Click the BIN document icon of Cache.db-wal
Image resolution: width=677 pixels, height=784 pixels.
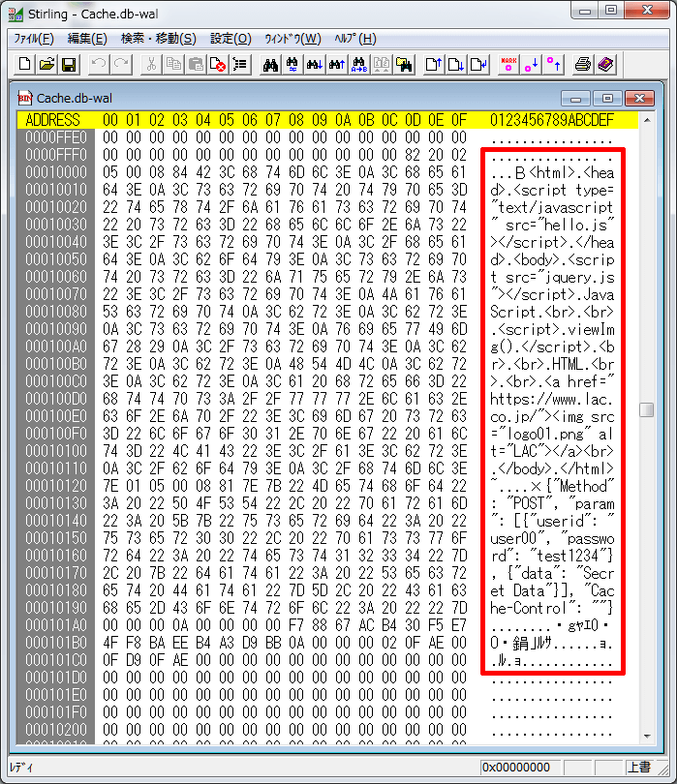point(25,98)
